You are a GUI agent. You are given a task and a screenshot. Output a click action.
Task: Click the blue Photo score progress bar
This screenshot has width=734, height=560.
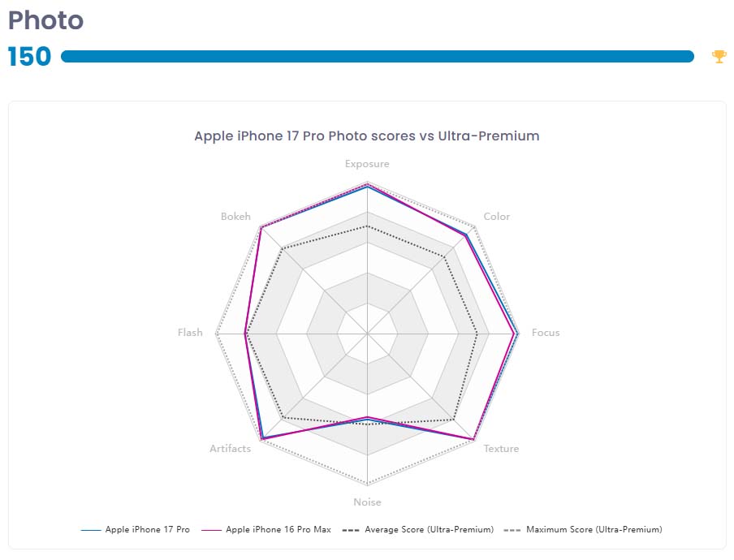[378, 56]
